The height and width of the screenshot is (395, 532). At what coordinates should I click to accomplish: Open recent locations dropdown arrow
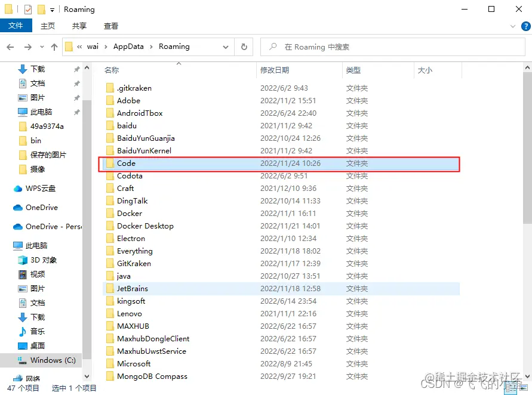42,47
